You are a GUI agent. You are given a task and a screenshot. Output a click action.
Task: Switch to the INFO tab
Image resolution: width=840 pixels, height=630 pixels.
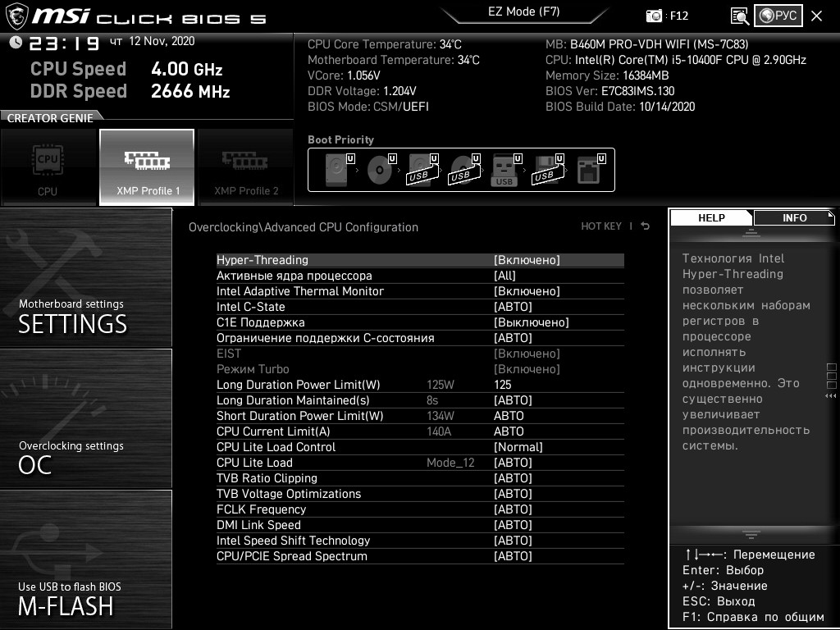(x=794, y=217)
